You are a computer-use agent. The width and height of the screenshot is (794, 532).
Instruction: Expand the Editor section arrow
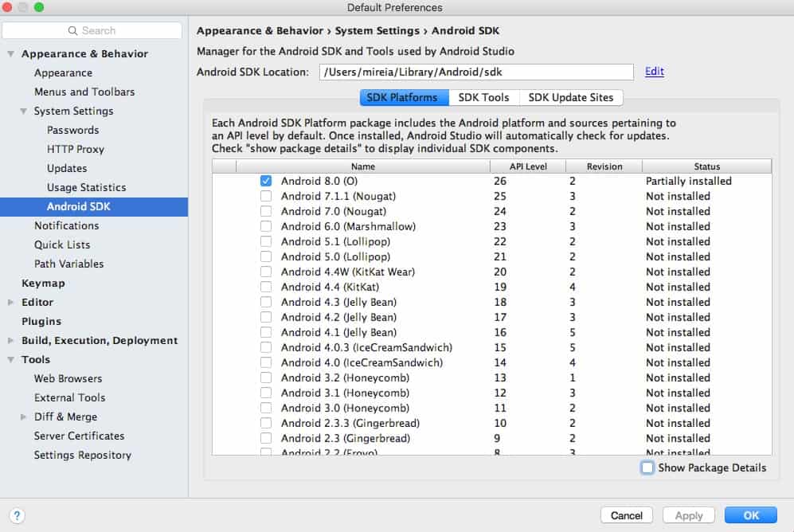[x=10, y=302]
